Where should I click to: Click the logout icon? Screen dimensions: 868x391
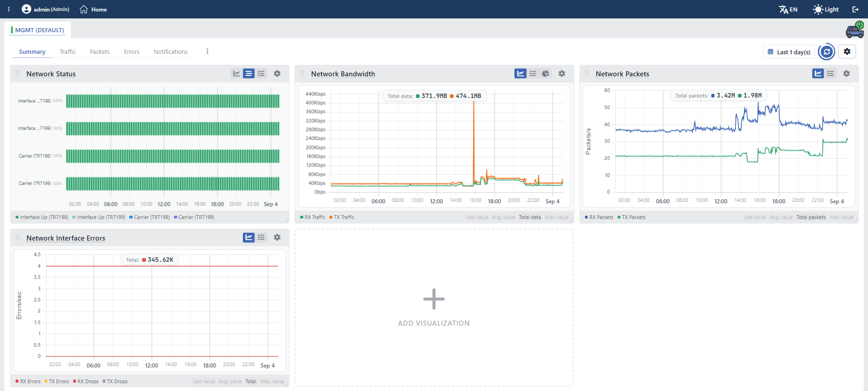856,9
